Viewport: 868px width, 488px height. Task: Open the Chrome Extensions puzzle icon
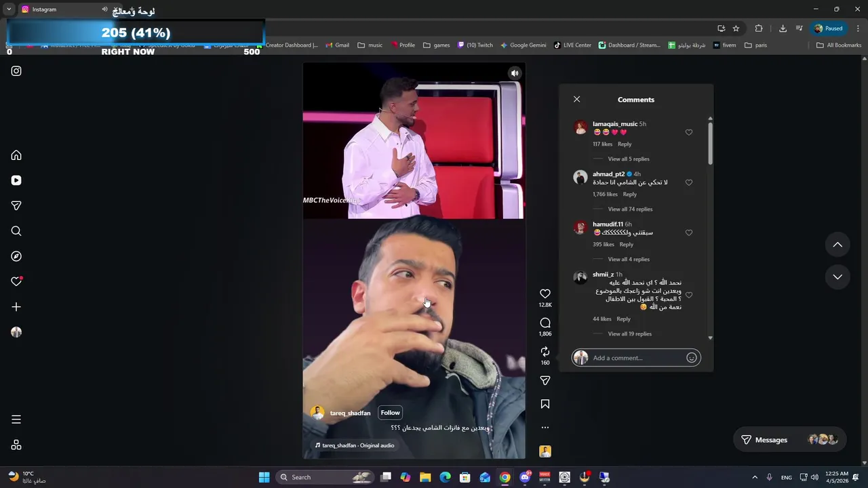tap(759, 28)
